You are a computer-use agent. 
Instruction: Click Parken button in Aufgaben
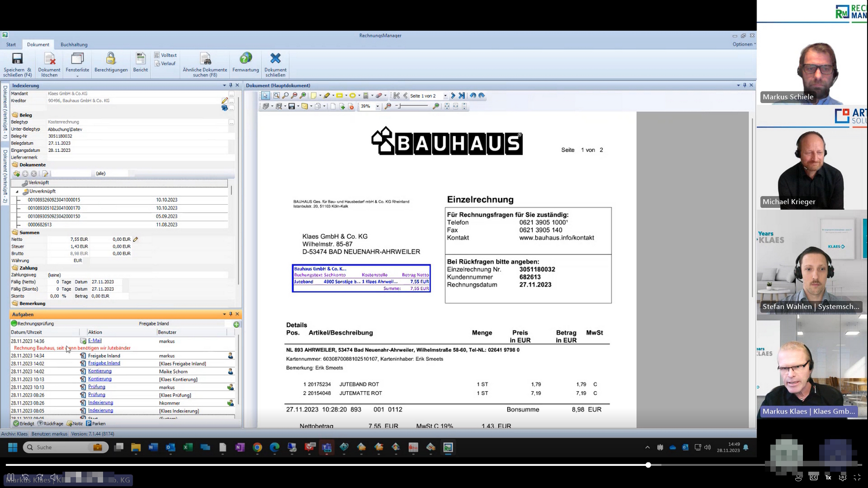point(96,424)
